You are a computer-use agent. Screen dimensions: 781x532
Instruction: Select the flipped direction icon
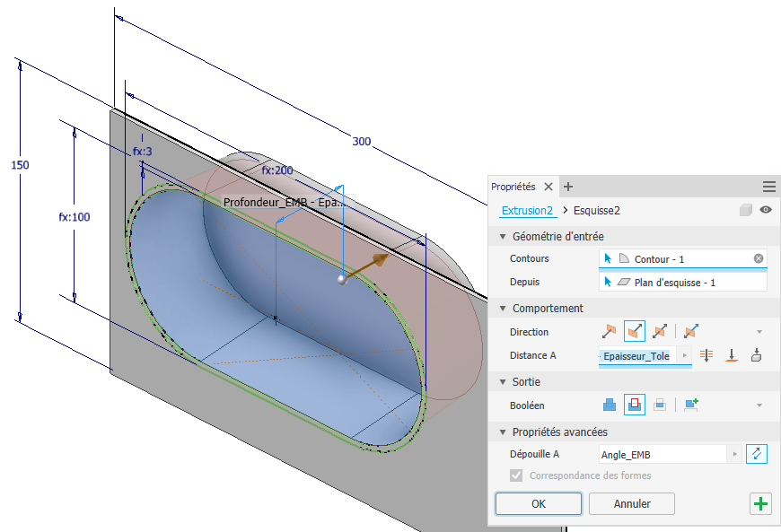(635, 331)
